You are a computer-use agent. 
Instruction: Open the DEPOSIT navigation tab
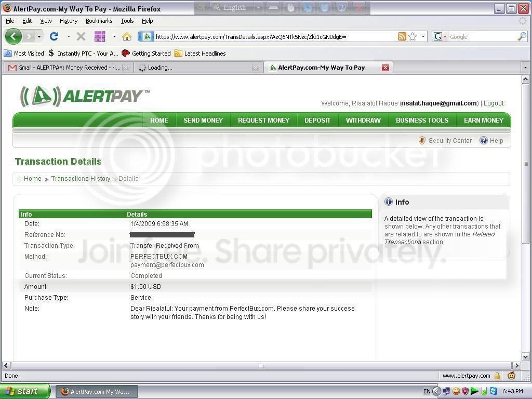pyautogui.click(x=317, y=120)
